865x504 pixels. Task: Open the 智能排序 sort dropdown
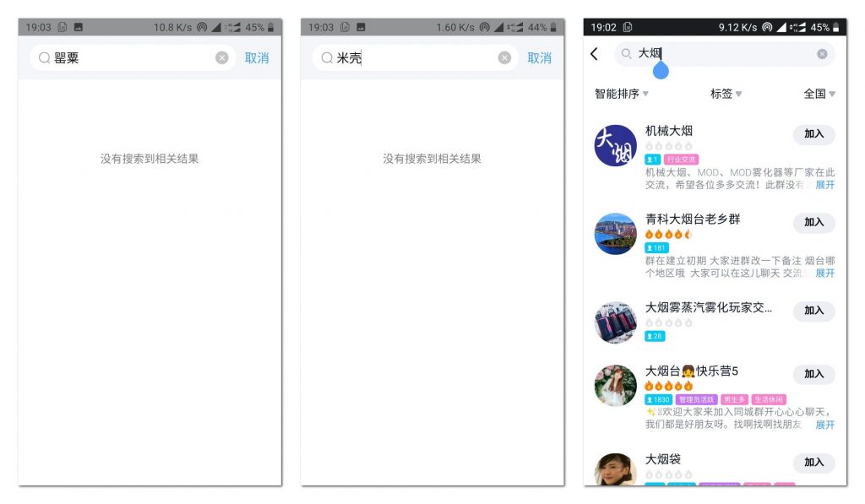(621, 94)
